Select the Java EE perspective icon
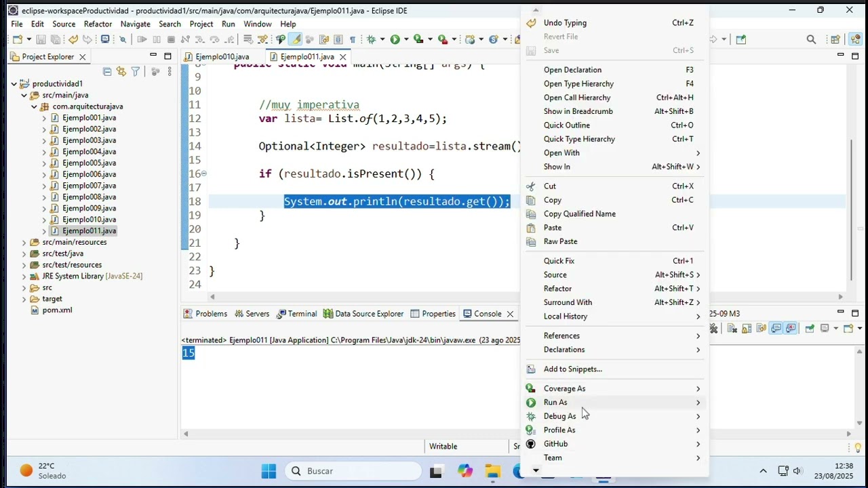Screen dimensions: 868x488 coord(855,39)
